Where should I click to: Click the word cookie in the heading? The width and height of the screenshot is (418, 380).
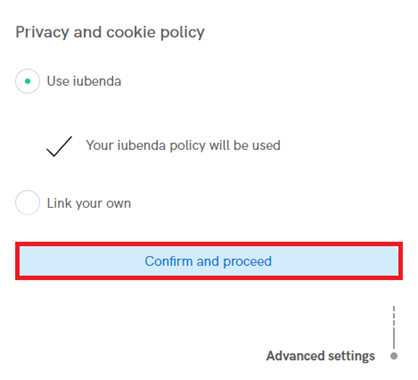[131, 32]
